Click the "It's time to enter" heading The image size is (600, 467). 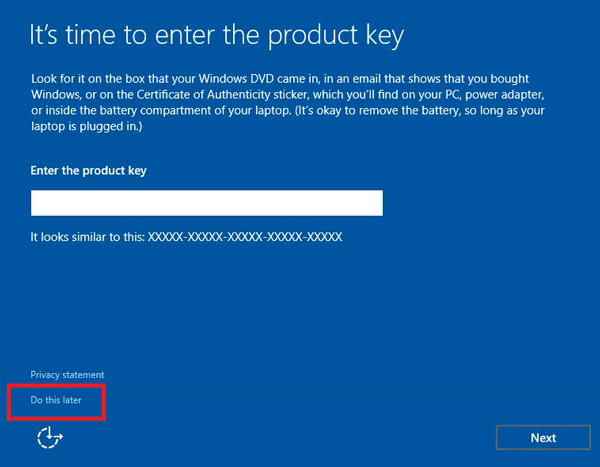[217, 36]
